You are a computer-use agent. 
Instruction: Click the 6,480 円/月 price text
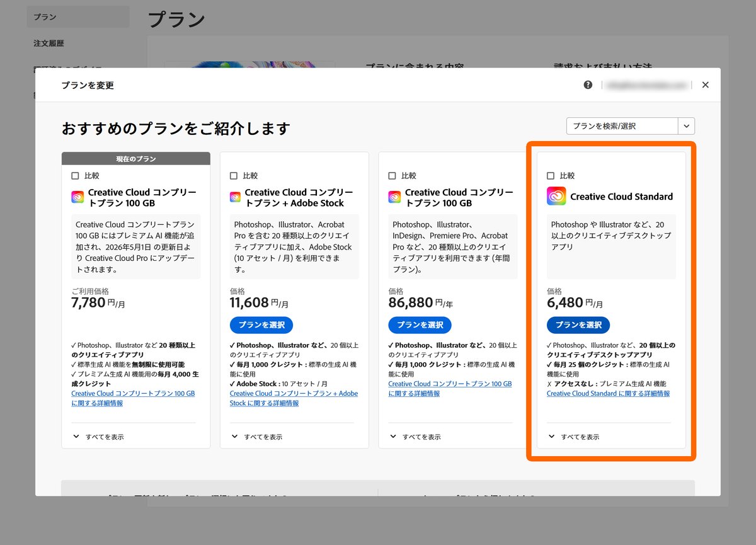[x=574, y=303]
